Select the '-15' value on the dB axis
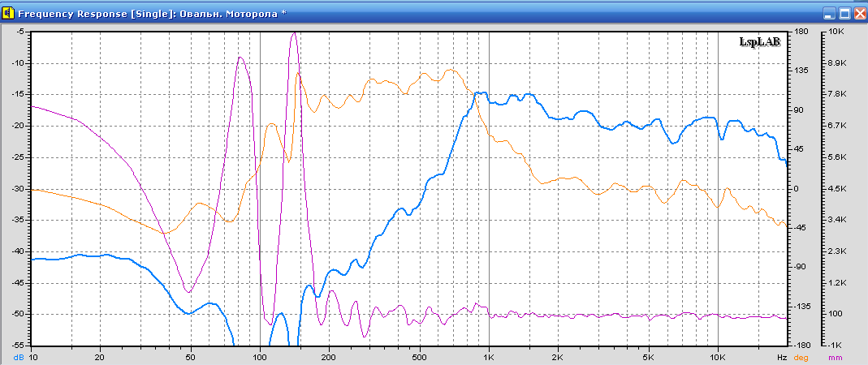 tap(18, 95)
